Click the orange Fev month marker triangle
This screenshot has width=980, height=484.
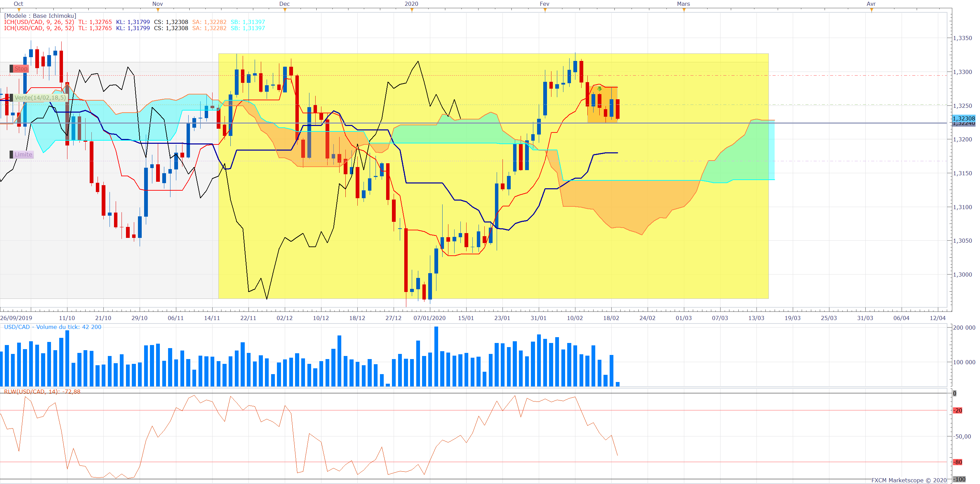545,10
